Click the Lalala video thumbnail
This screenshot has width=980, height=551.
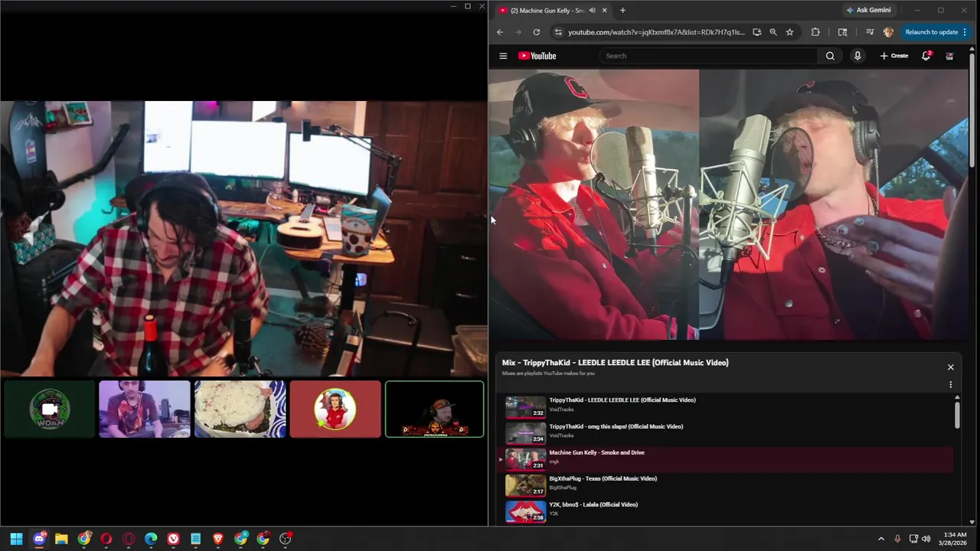(x=525, y=511)
